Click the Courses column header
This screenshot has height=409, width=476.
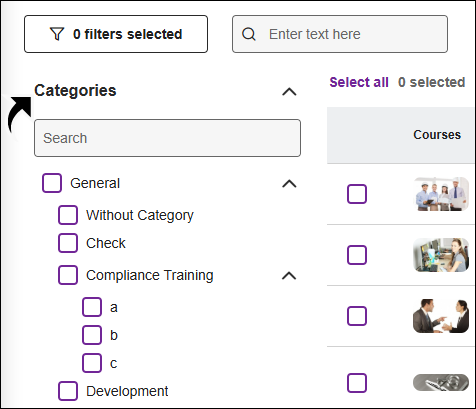click(x=437, y=135)
